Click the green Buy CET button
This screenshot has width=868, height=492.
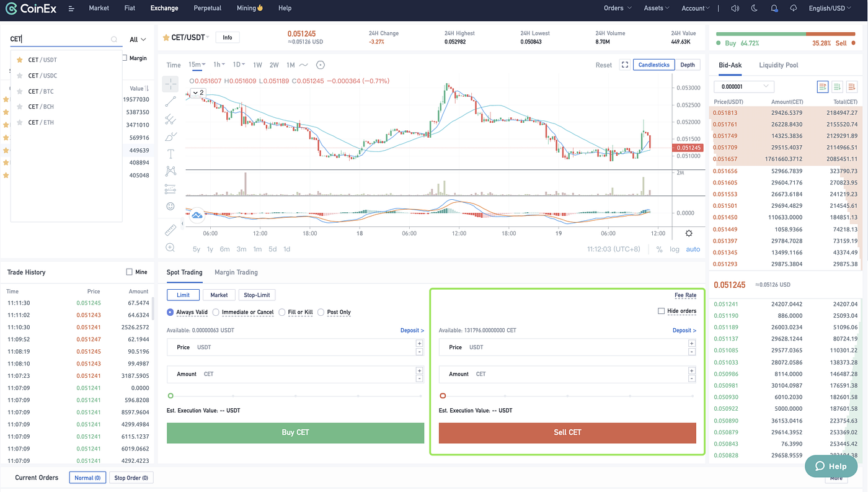(x=295, y=432)
